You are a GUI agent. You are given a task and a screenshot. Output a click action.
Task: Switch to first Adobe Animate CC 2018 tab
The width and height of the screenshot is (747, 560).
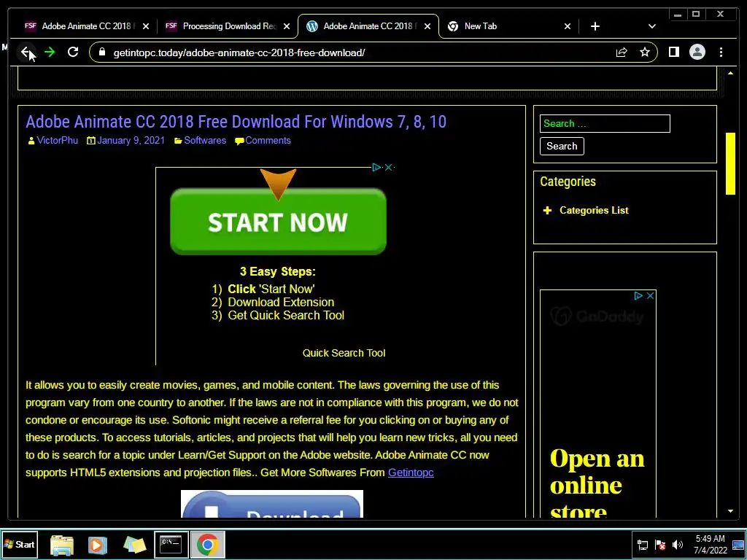click(x=85, y=26)
